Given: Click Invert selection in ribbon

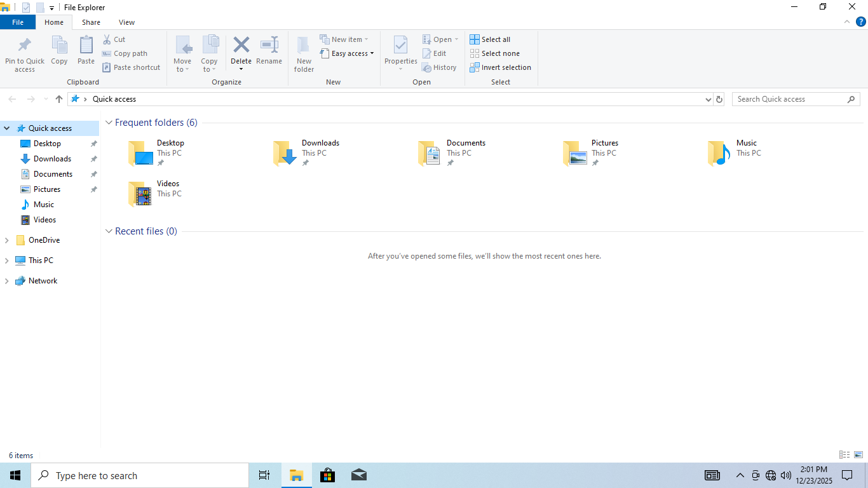Looking at the screenshot, I should (x=500, y=67).
